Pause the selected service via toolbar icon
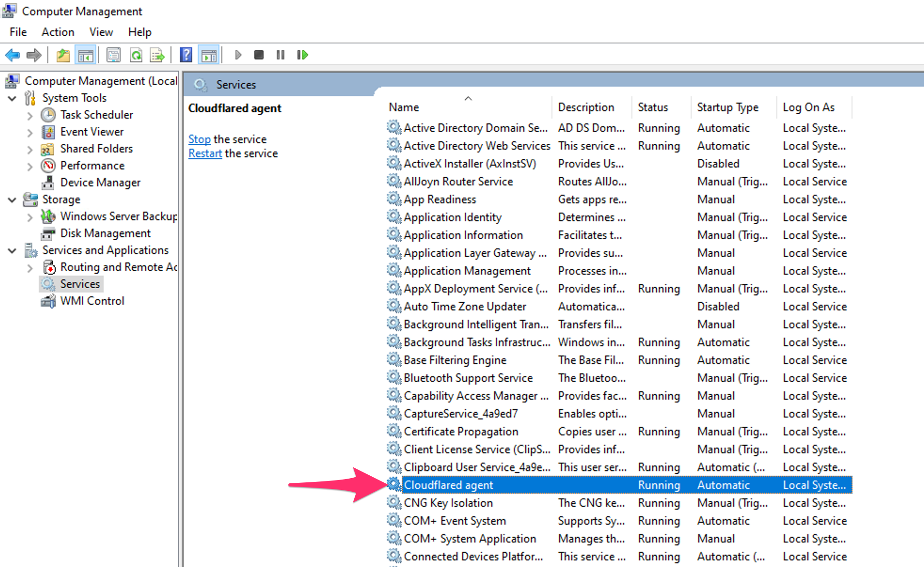Viewport: 924px width, 567px height. coord(280,55)
